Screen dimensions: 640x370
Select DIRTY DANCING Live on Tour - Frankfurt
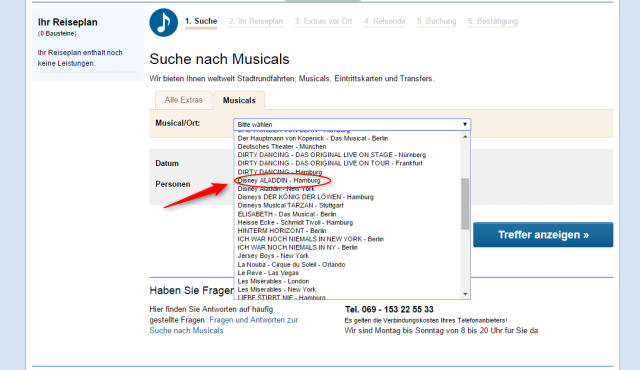pos(330,163)
